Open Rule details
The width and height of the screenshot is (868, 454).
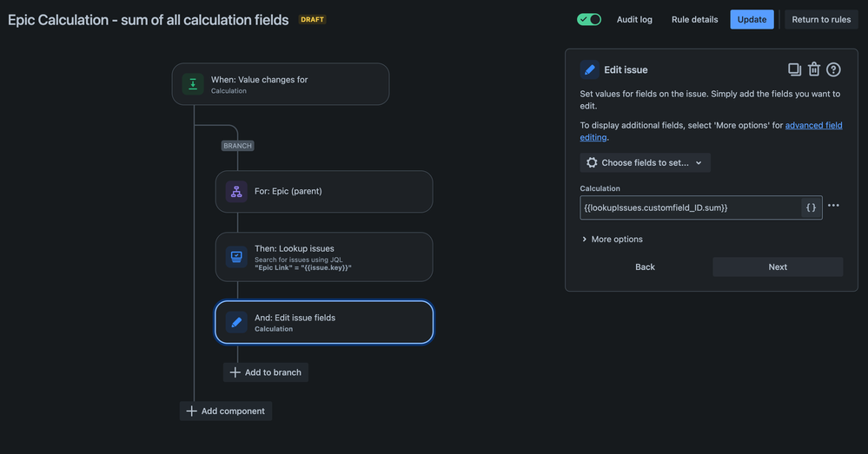pyautogui.click(x=694, y=19)
